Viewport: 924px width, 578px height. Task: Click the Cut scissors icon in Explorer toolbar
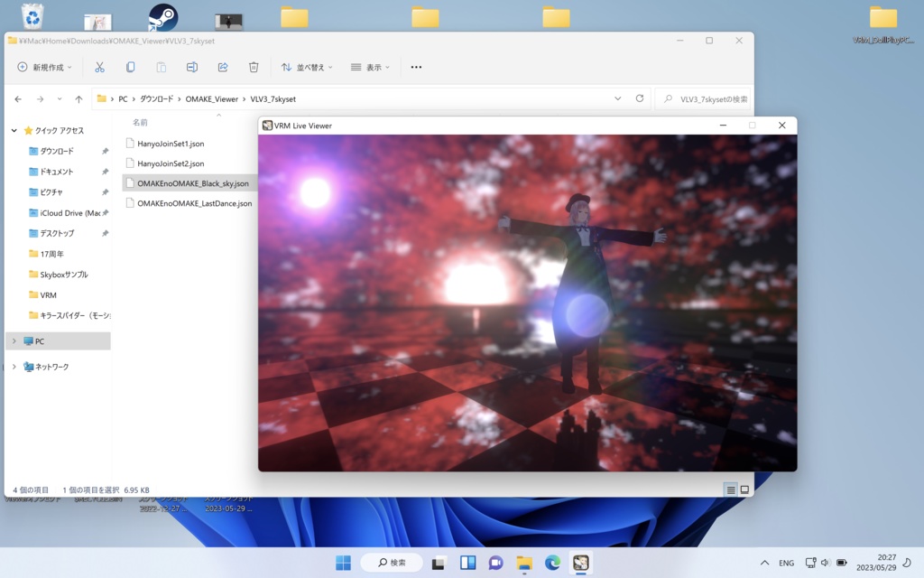[x=99, y=67]
